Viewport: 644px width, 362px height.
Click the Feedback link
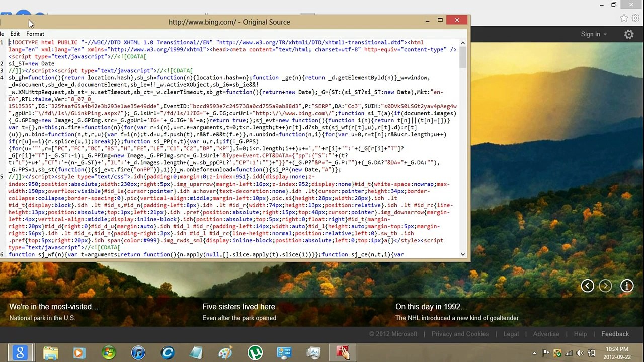coord(615,334)
